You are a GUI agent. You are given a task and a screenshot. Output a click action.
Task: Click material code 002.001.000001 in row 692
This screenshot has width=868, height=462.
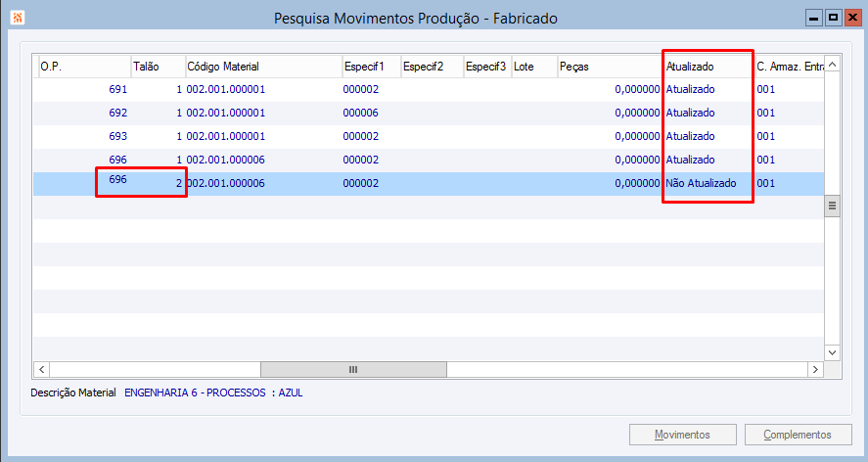pyautogui.click(x=225, y=113)
